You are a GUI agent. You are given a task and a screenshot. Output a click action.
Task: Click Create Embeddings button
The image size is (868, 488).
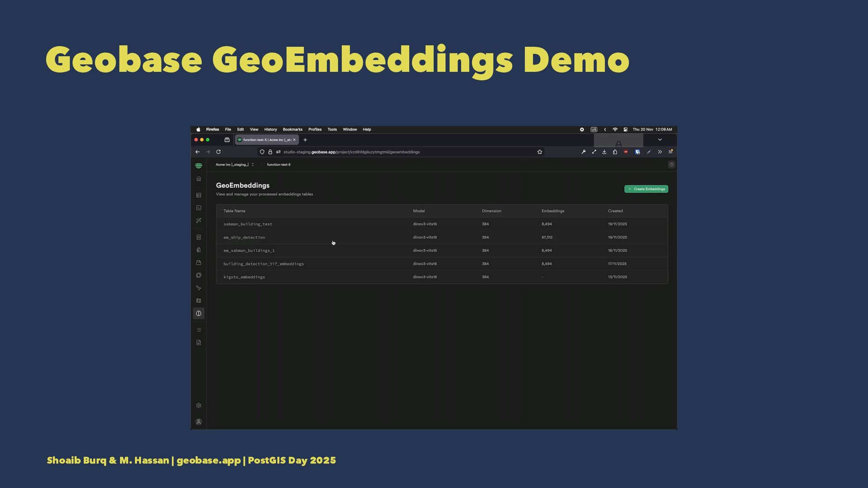click(x=646, y=189)
